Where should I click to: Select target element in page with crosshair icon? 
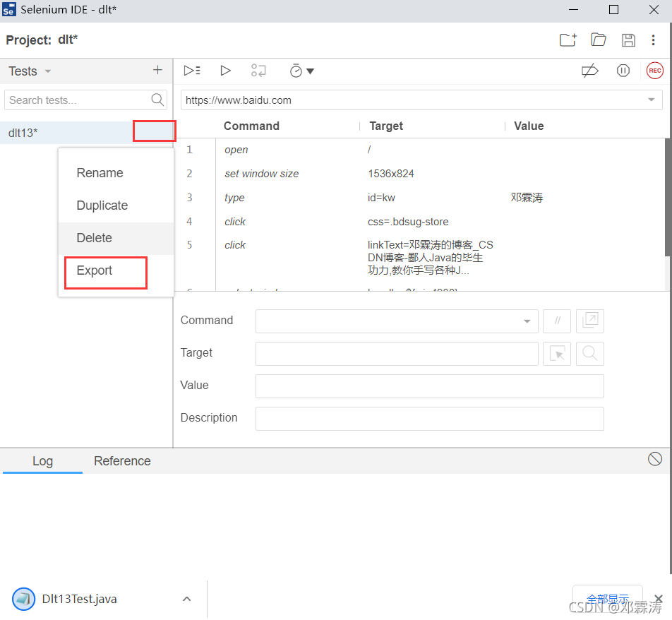[x=557, y=353]
